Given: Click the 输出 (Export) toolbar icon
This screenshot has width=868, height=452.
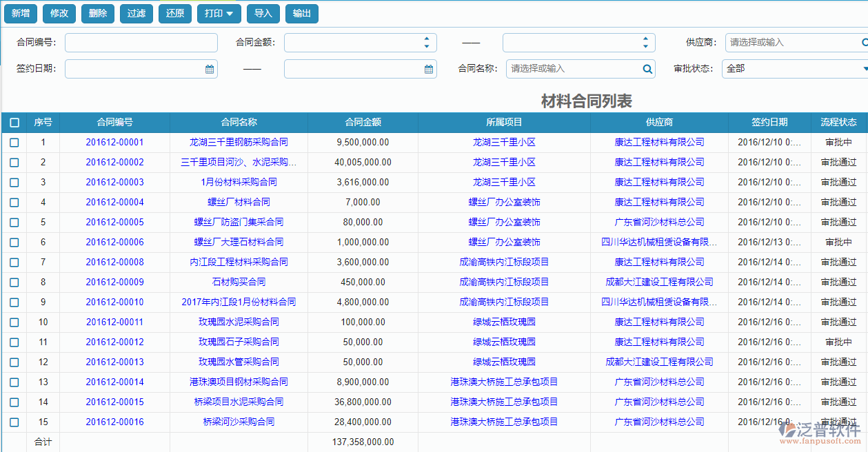Looking at the screenshot, I should pos(301,13).
